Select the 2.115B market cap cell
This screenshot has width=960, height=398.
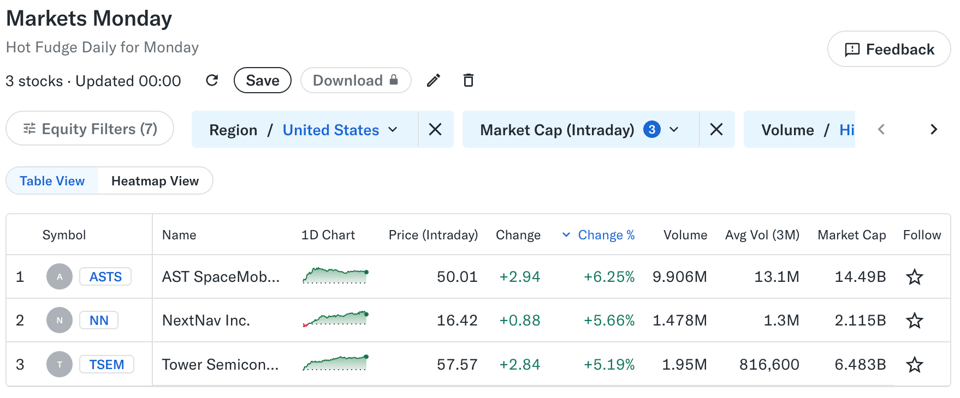(x=860, y=320)
